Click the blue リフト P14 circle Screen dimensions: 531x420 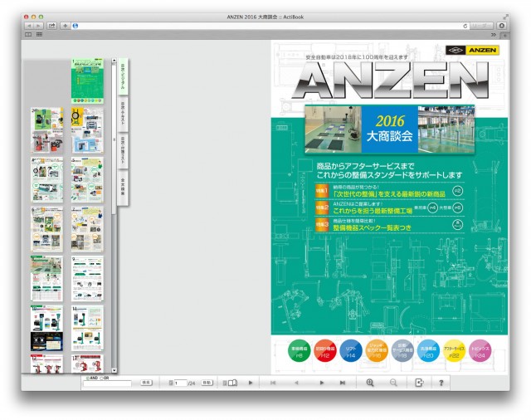(x=351, y=350)
